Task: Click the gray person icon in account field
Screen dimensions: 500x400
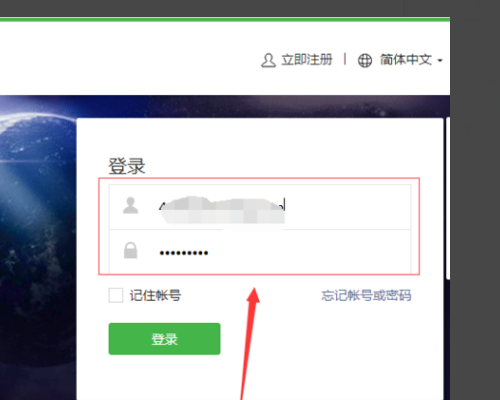Action: pos(130,205)
